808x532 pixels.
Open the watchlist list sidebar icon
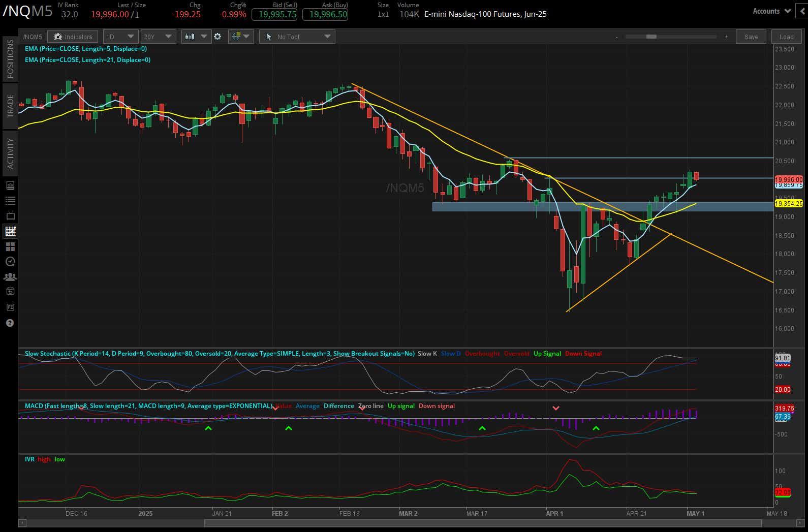10,201
